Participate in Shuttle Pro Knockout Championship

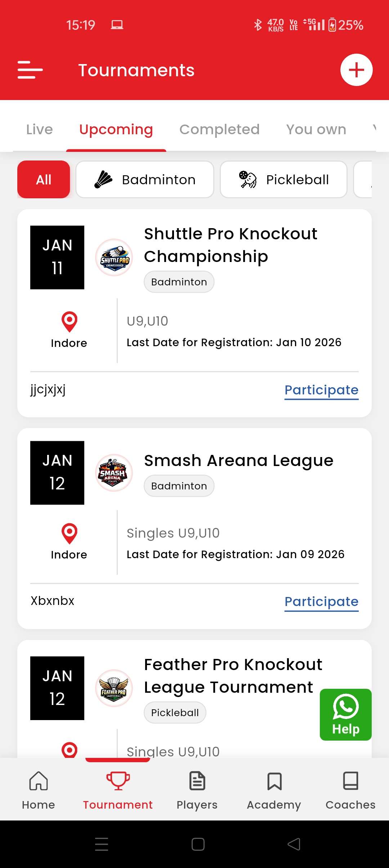tap(321, 390)
